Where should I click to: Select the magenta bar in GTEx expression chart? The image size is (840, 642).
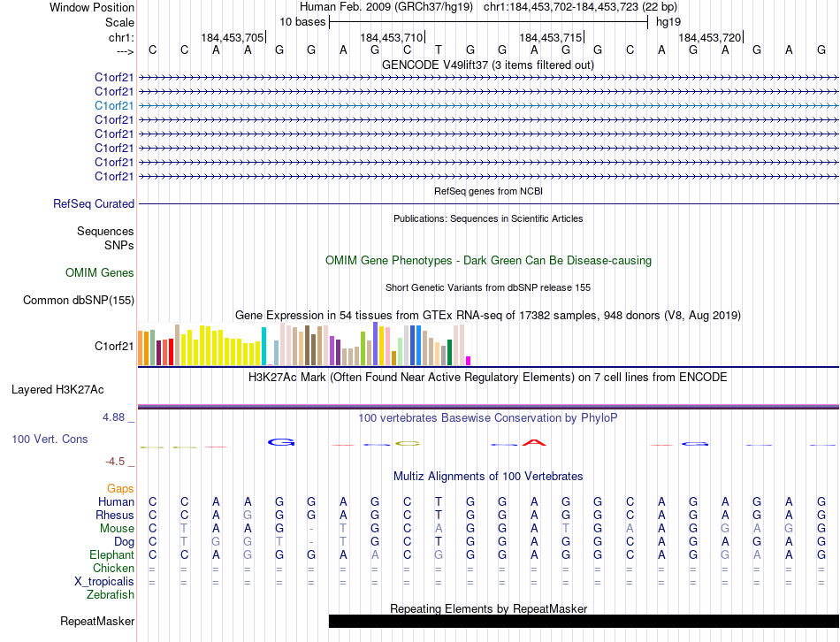pyautogui.click(x=468, y=360)
